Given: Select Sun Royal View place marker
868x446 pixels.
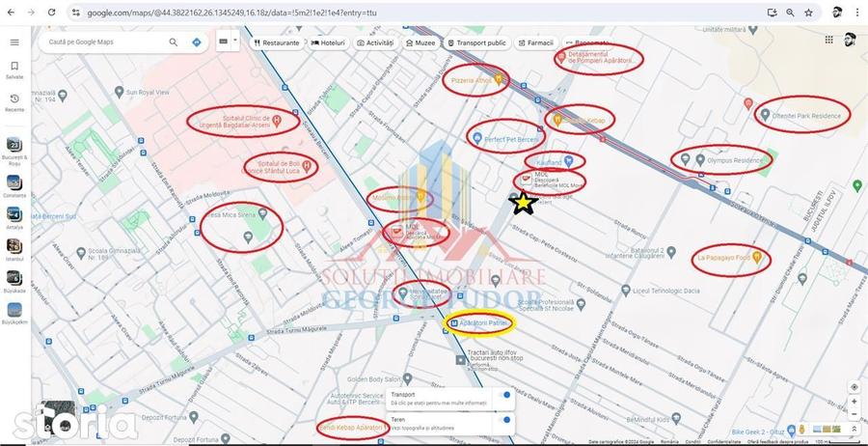Looking at the screenshot, I should click(x=119, y=92).
